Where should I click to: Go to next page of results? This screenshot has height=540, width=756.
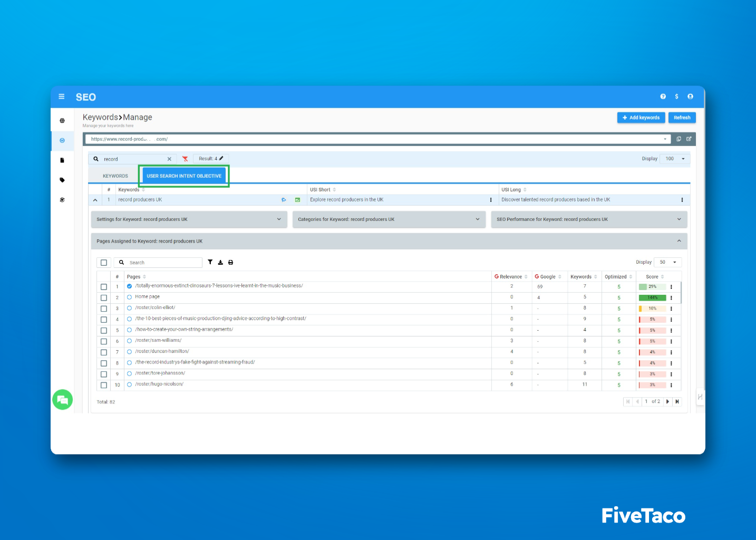667,402
